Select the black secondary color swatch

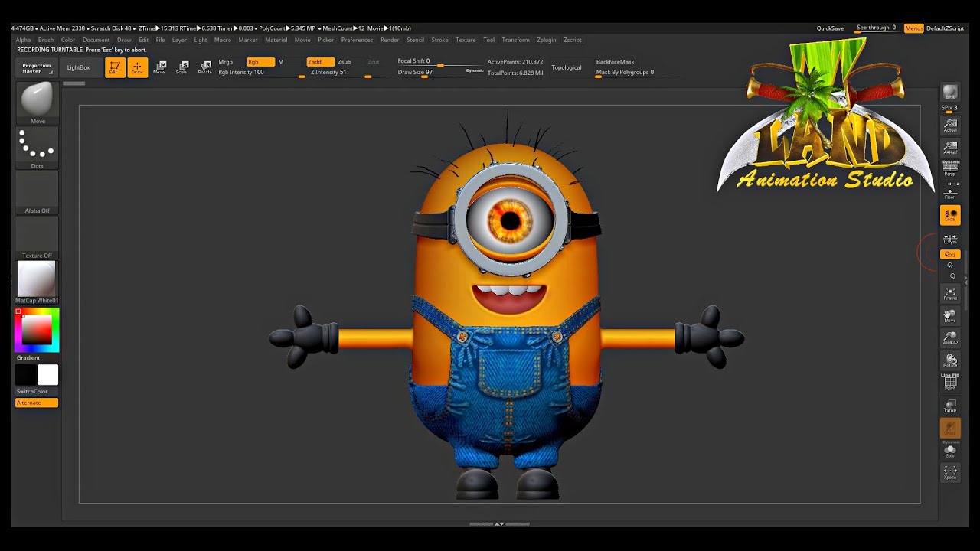pyautogui.click(x=26, y=375)
